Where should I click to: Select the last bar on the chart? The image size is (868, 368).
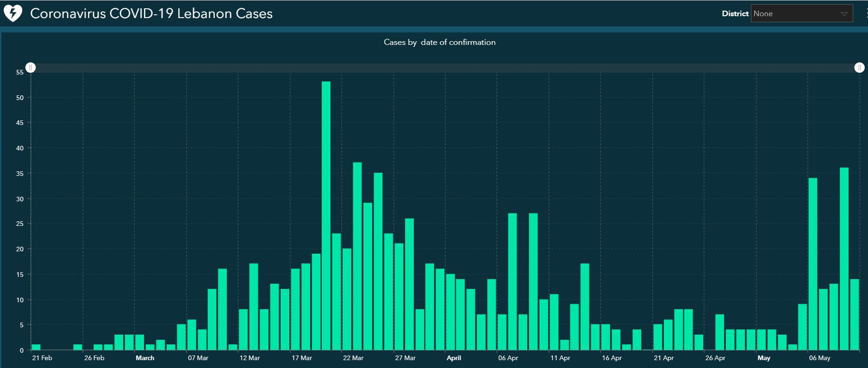click(854, 314)
